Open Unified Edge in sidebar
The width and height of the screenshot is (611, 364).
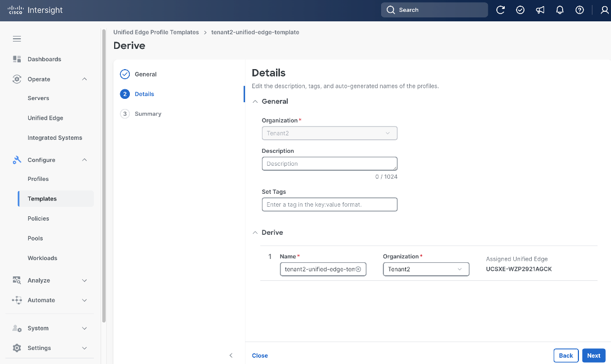[x=45, y=118]
